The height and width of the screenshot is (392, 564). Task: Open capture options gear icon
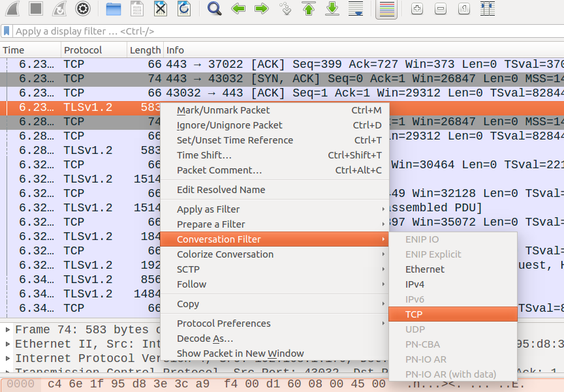point(82,8)
